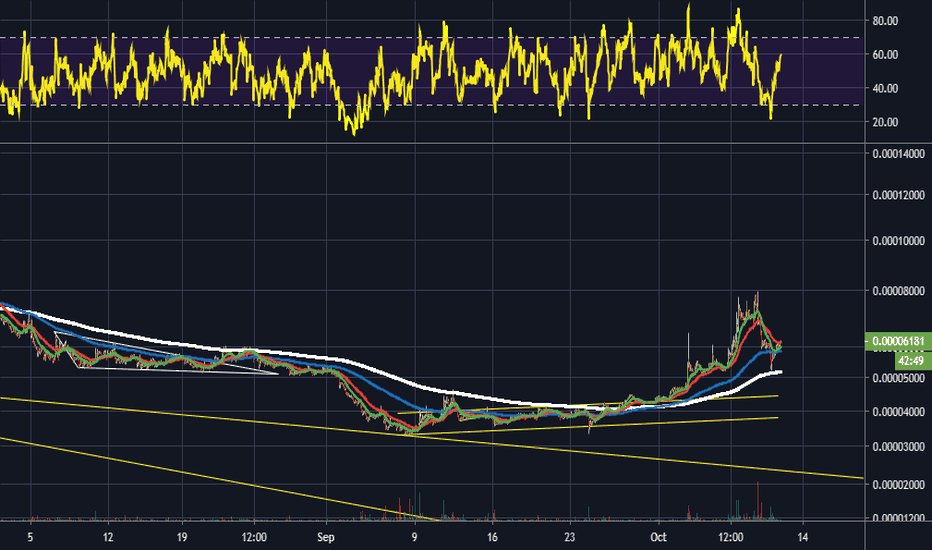Click the 0.00012000 price scale value
This screenshot has width=932, height=550.
pyautogui.click(x=898, y=195)
